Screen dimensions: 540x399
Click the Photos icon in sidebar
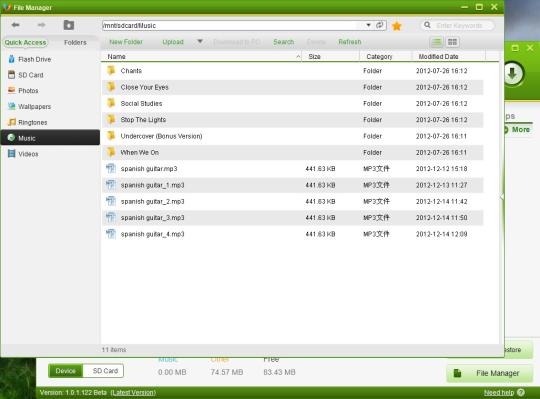pos(12,90)
